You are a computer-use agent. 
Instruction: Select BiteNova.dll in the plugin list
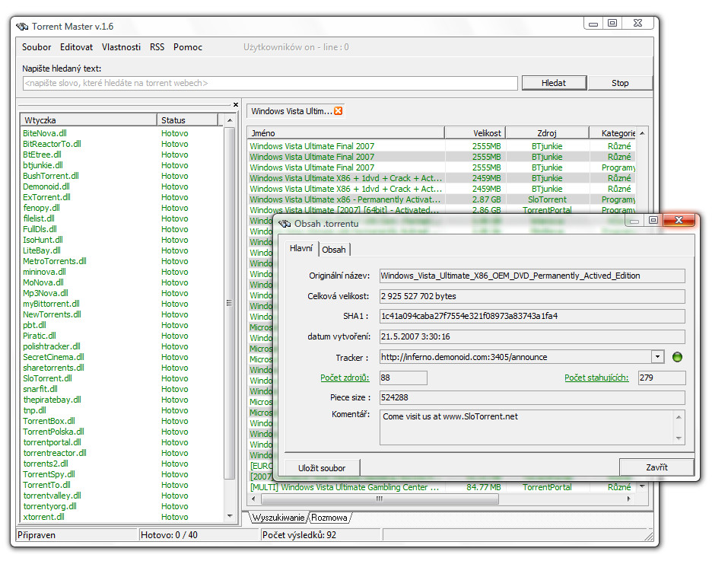pyautogui.click(x=45, y=133)
